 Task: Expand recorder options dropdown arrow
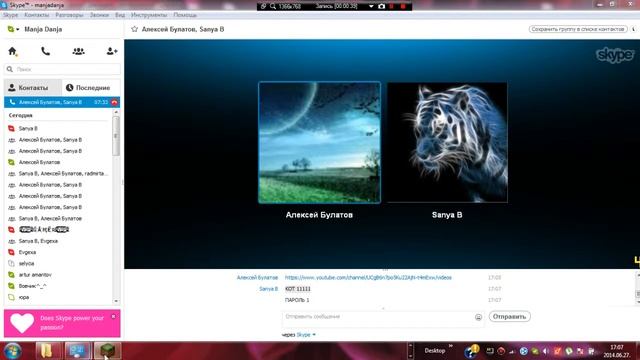(x=371, y=7)
